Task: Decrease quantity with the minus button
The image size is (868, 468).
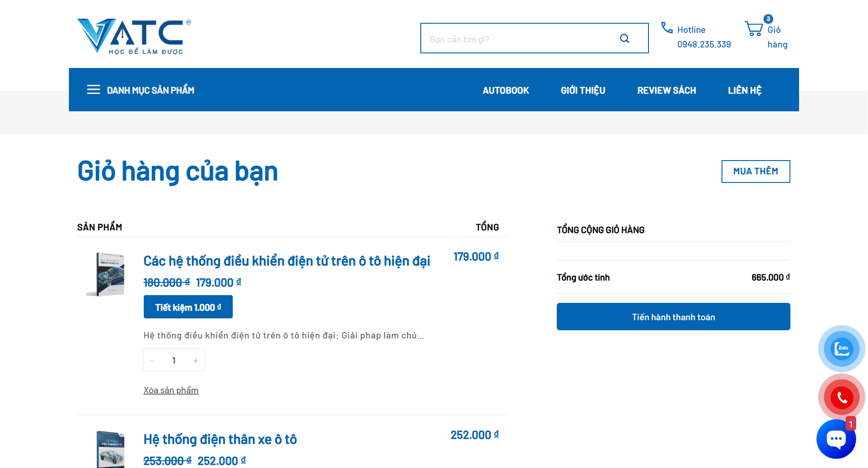Action: coord(152,360)
